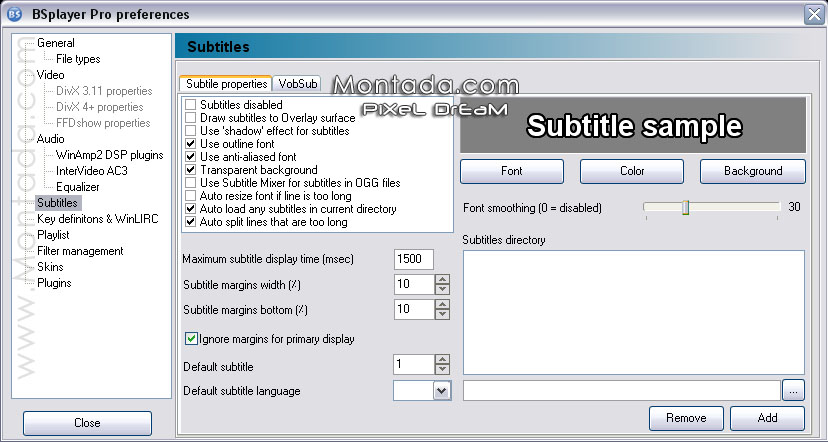Uncheck Use outline font
The height and width of the screenshot is (442, 828).
(x=191, y=144)
